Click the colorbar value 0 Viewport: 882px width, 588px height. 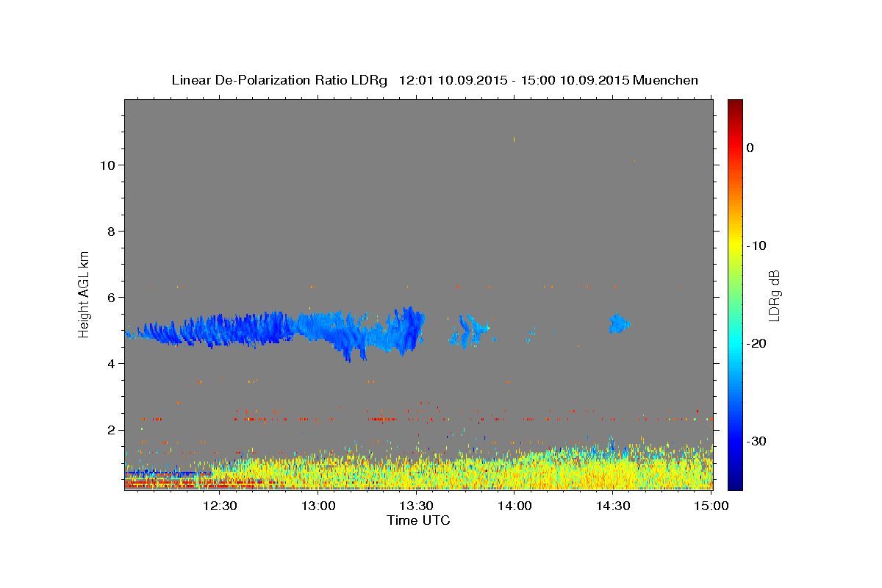click(750, 148)
